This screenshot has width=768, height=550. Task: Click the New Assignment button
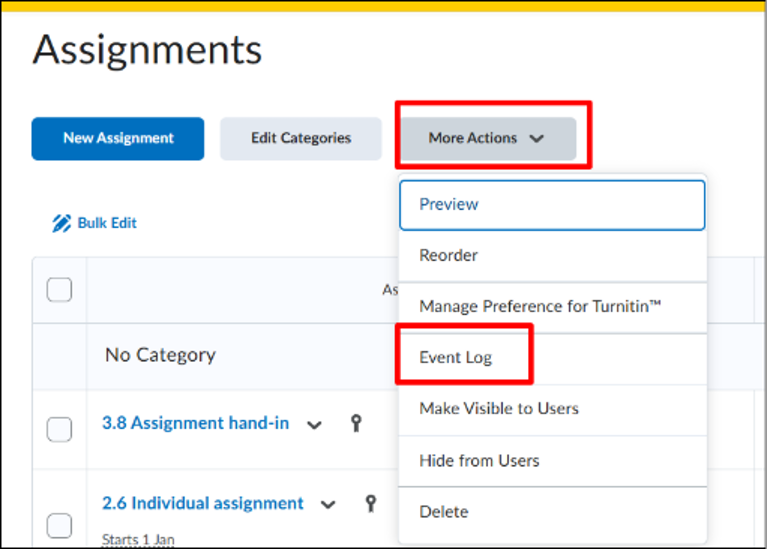[x=118, y=139]
